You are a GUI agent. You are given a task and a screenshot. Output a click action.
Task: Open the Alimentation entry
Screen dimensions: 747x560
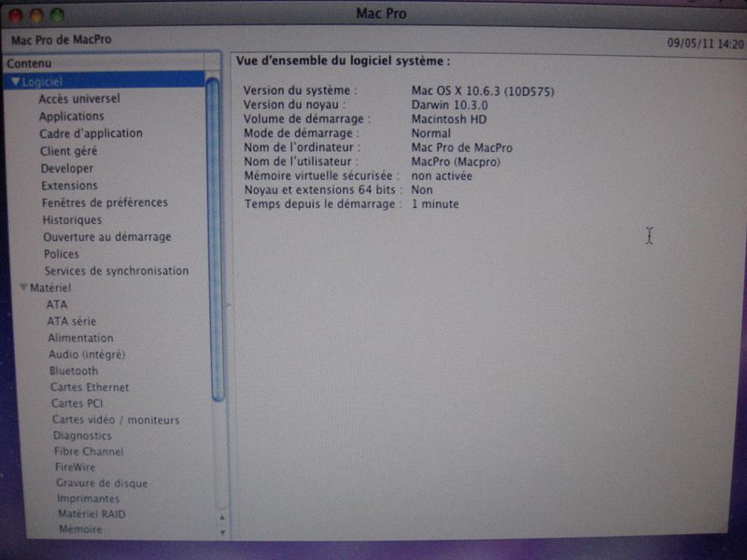80,338
